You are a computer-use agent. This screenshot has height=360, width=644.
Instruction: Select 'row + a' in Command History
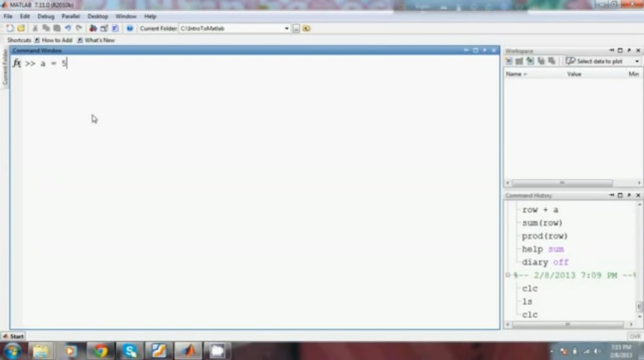(540, 210)
